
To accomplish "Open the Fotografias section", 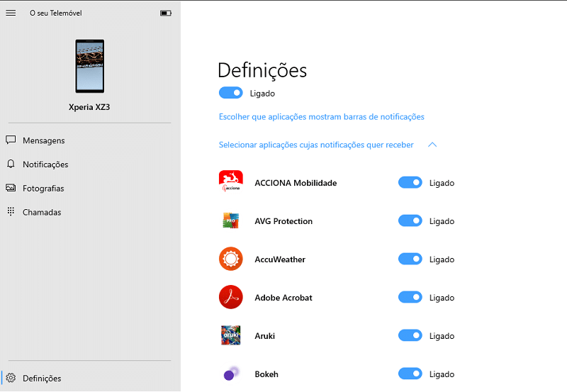I will pyautogui.click(x=90, y=188).
